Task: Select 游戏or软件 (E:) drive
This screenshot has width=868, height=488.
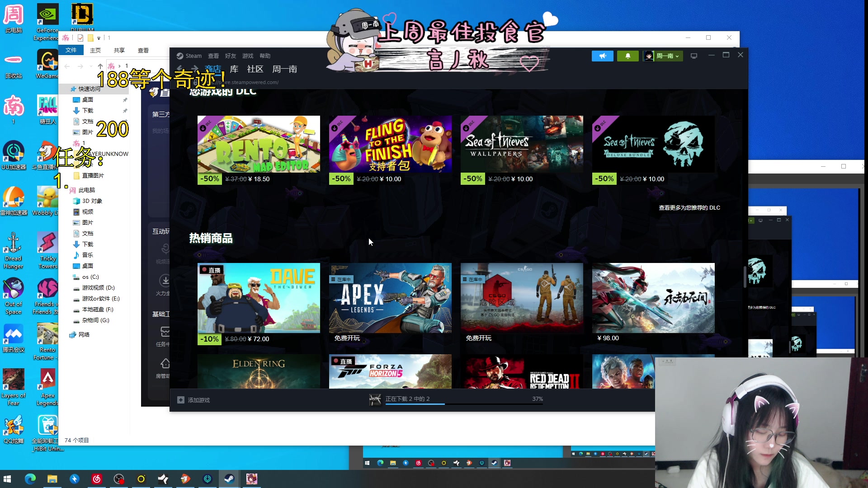Action: [100, 299]
